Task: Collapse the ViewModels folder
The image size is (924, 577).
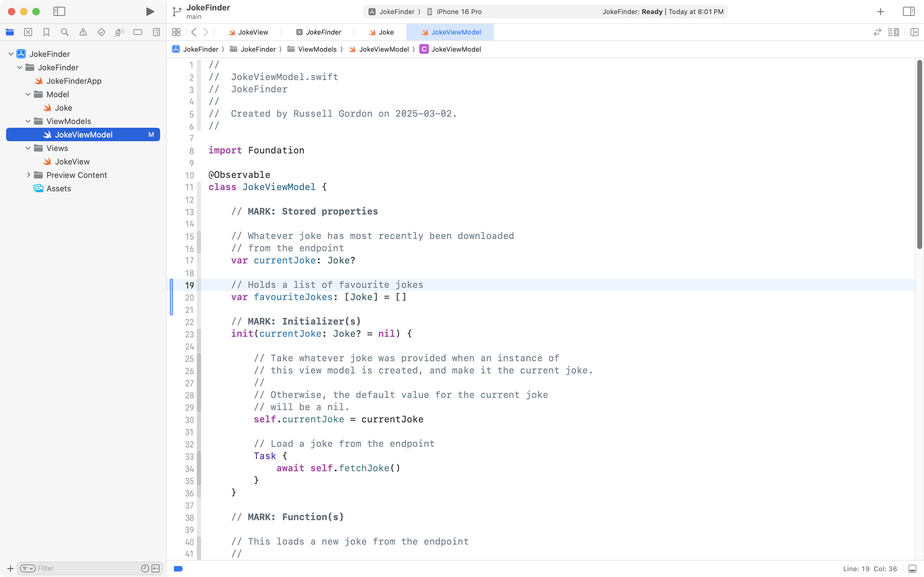Action: click(x=28, y=121)
